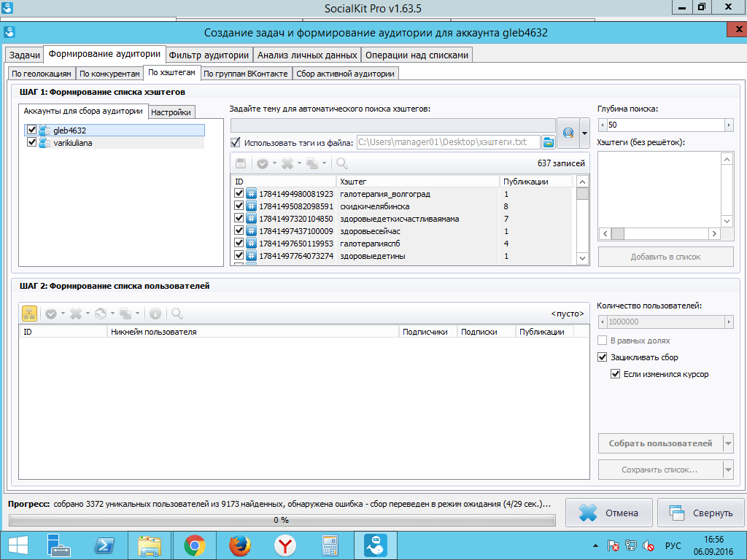Uncheck the varikiuliana account checkbox
The width and height of the screenshot is (747, 560).
(32, 142)
